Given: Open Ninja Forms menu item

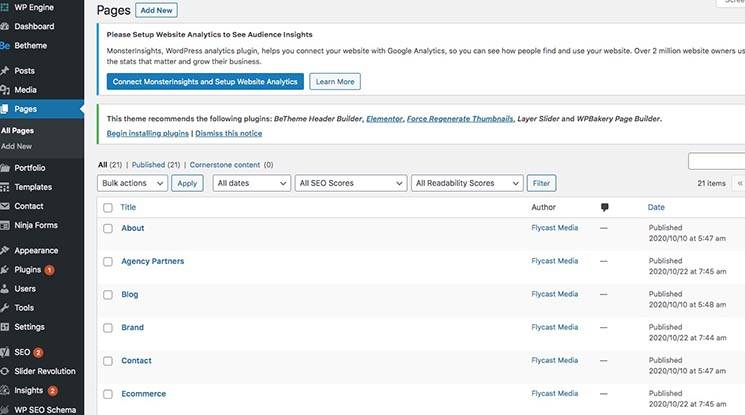Looking at the screenshot, I should [36, 225].
